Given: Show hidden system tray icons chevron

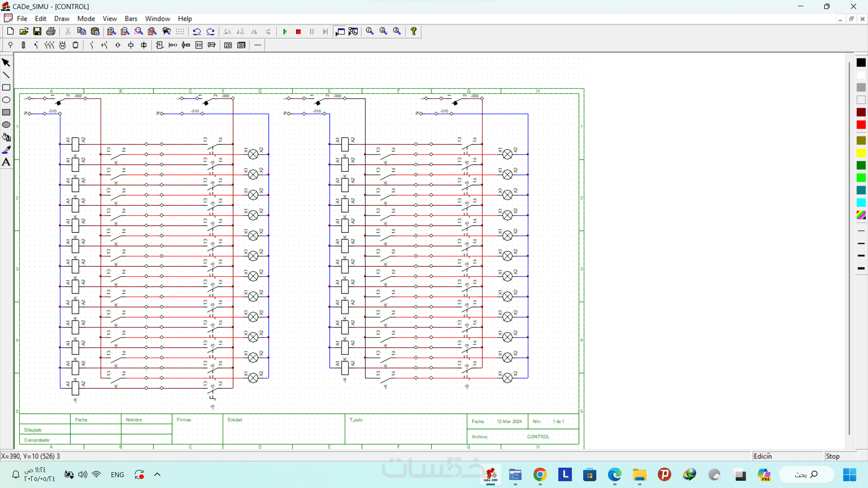Looking at the screenshot, I should pyautogui.click(x=157, y=474).
